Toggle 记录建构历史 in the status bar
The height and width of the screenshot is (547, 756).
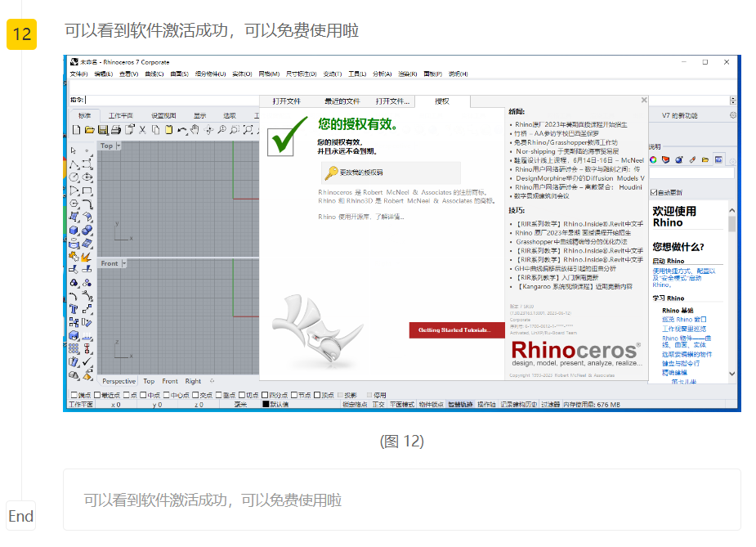(x=519, y=405)
